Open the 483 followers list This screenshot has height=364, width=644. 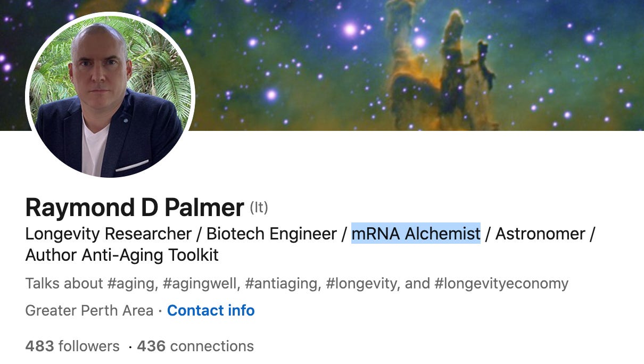pos(72,346)
